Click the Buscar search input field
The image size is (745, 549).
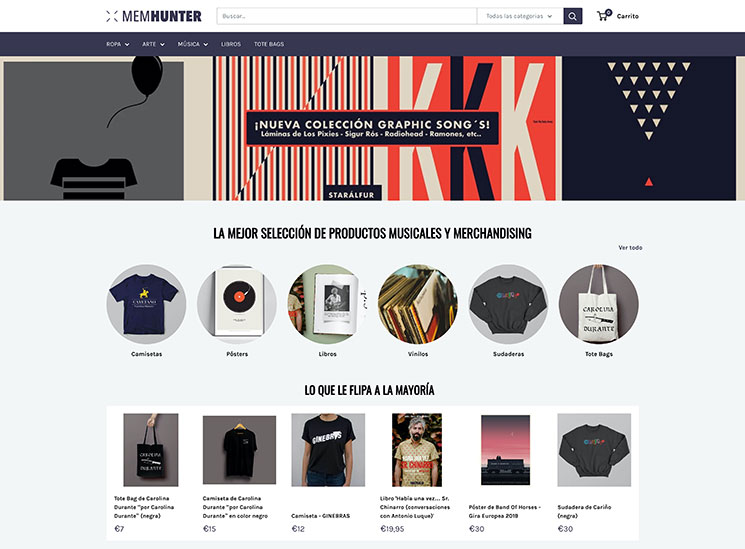[347, 16]
